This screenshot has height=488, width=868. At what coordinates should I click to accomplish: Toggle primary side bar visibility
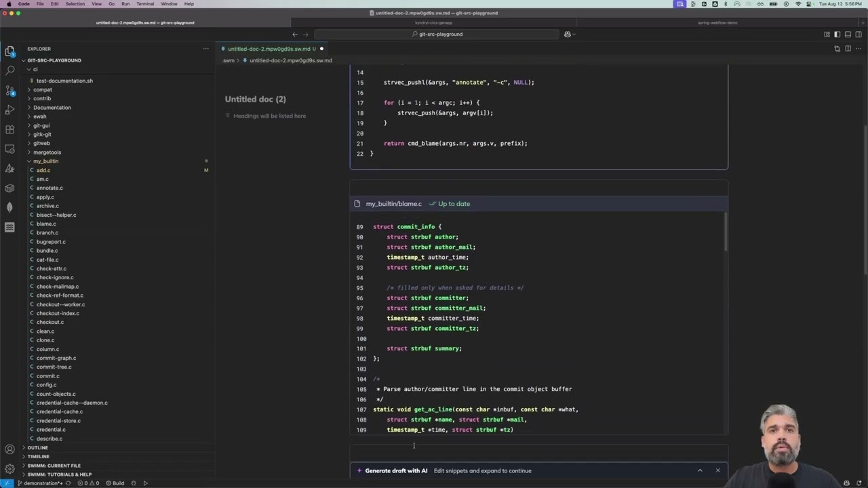point(837,34)
